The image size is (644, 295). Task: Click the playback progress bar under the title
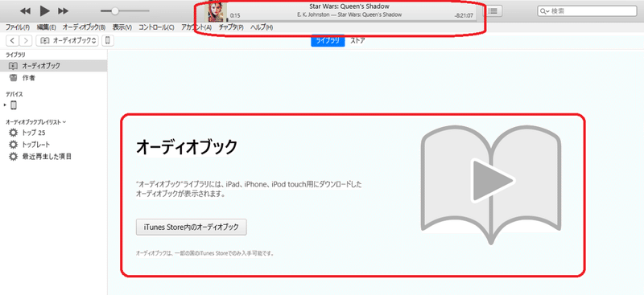coord(352,21)
